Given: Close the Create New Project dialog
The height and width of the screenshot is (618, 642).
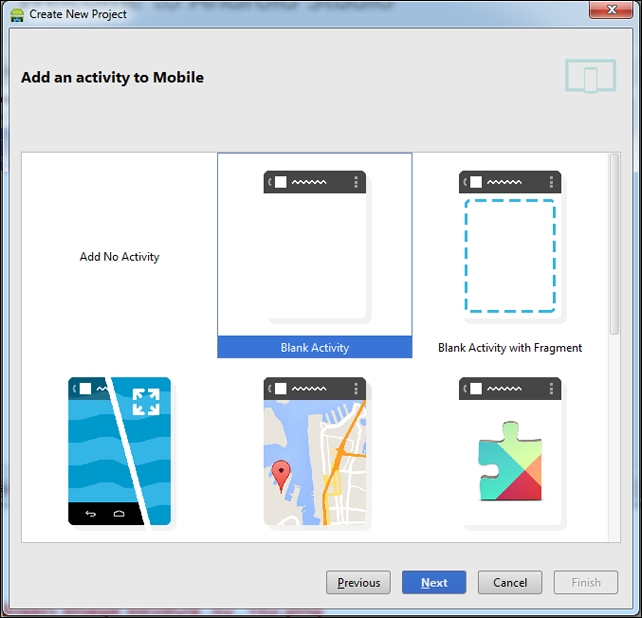Looking at the screenshot, I should pos(611,9).
